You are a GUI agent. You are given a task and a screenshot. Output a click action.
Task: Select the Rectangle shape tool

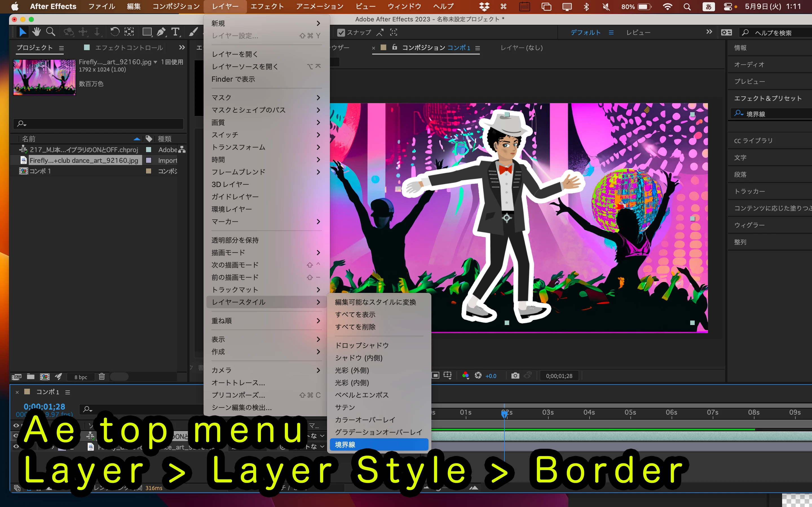147,32
